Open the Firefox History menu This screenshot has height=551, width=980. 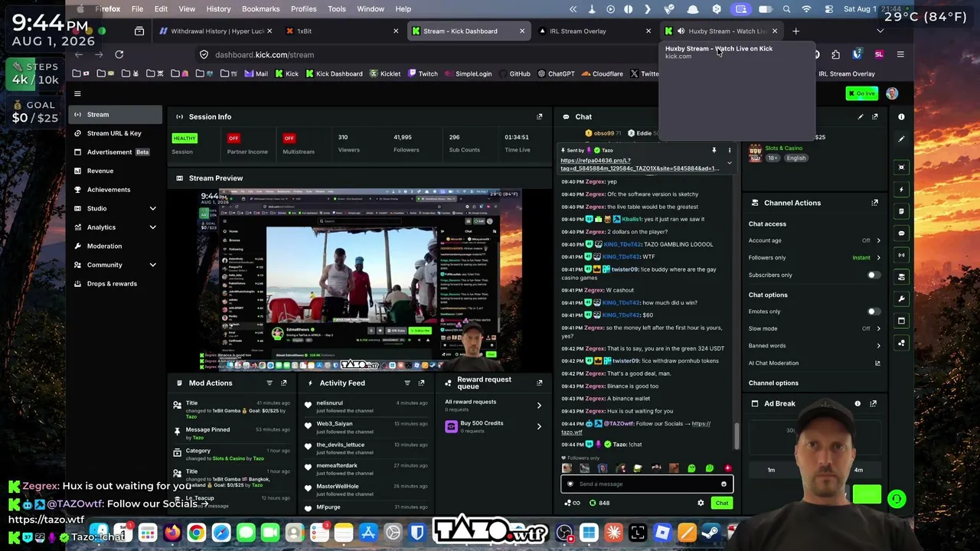218,9
